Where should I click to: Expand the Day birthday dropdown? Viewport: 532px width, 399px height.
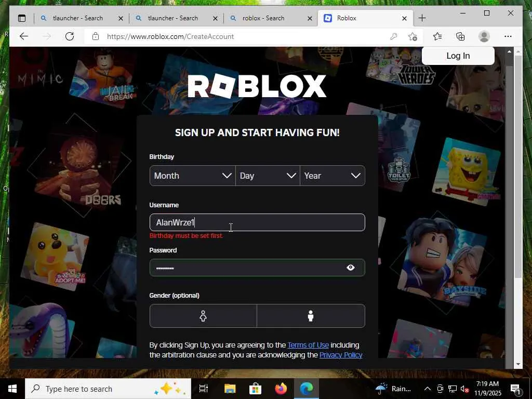pos(268,176)
